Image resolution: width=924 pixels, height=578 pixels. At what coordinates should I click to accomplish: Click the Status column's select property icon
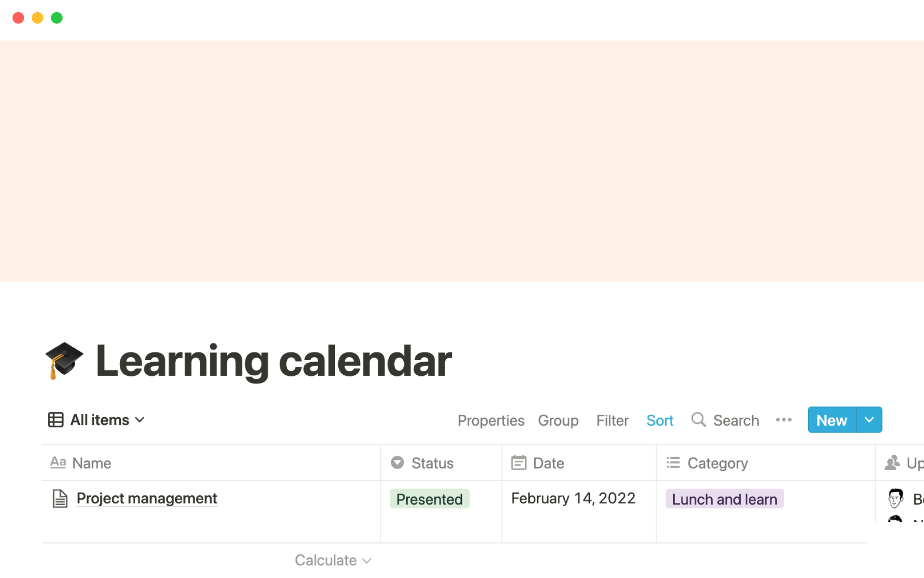(x=397, y=462)
